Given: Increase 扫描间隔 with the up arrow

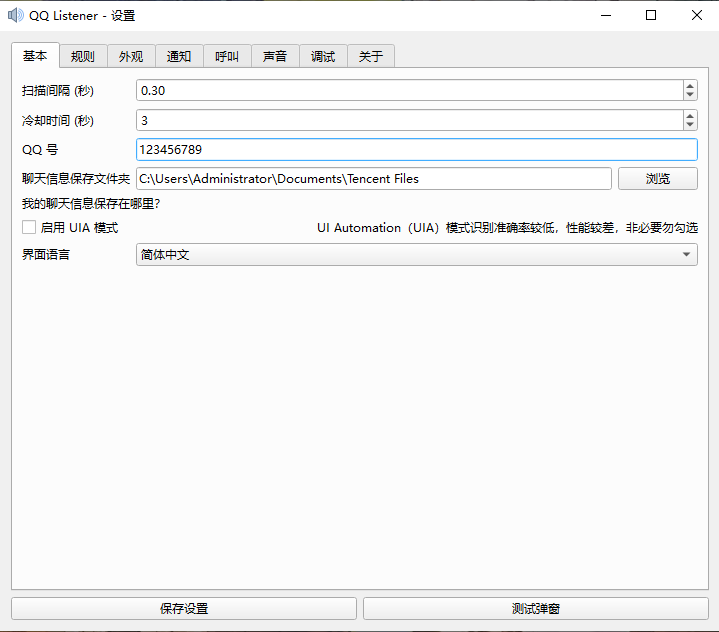Looking at the screenshot, I should pyautogui.click(x=690, y=86).
